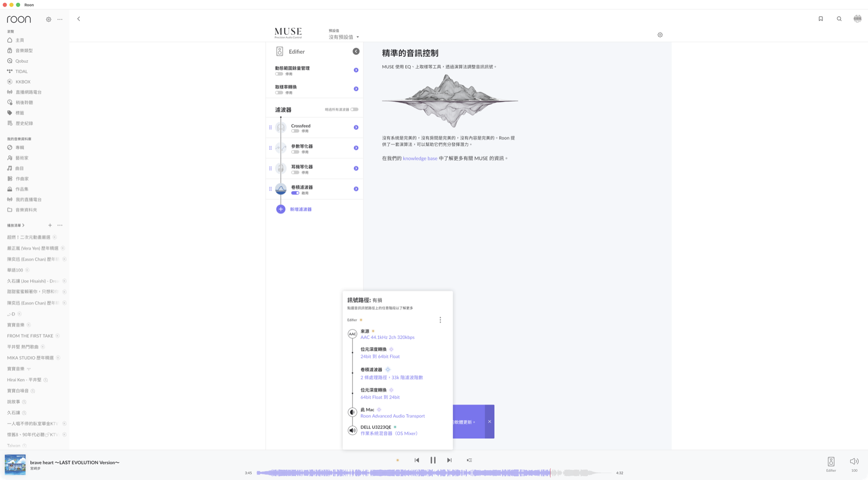The width and height of the screenshot is (868, 480).
Task: Open the play queue icon
Action: (469, 460)
